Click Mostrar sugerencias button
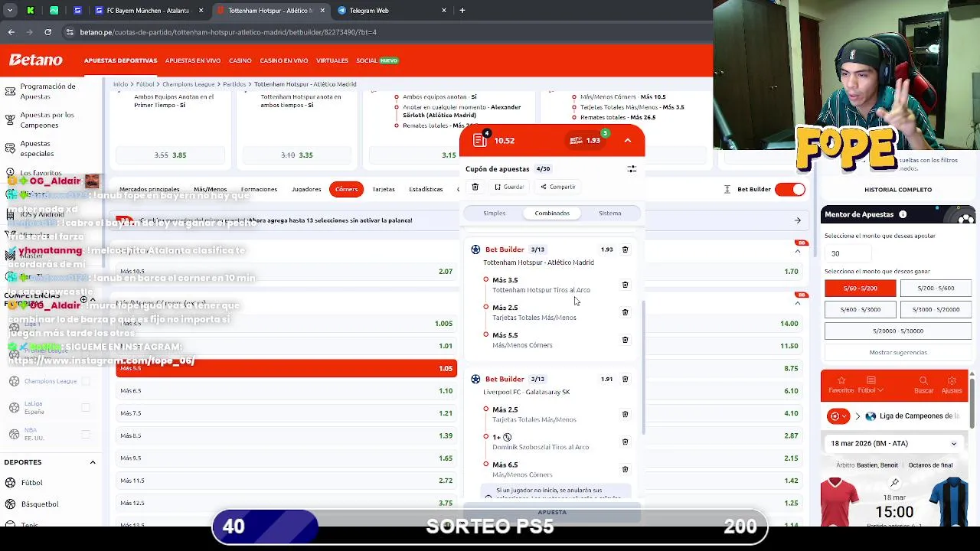Image resolution: width=980 pixels, height=551 pixels. pos(898,353)
